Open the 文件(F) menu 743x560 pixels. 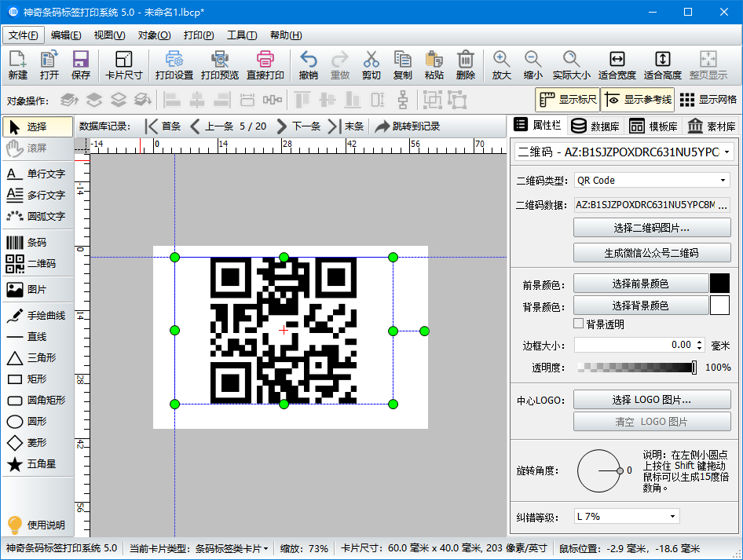pyautogui.click(x=24, y=35)
